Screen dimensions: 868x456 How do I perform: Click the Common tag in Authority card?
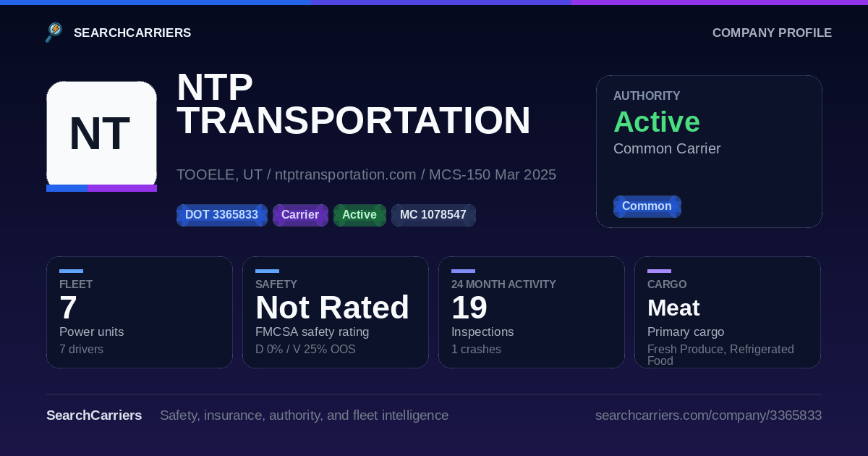647,206
